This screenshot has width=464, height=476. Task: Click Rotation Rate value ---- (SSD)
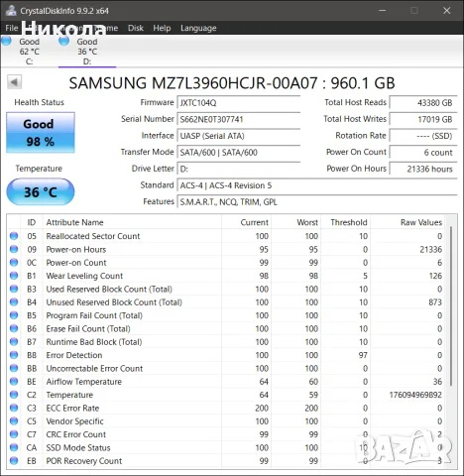(x=423, y=136)
